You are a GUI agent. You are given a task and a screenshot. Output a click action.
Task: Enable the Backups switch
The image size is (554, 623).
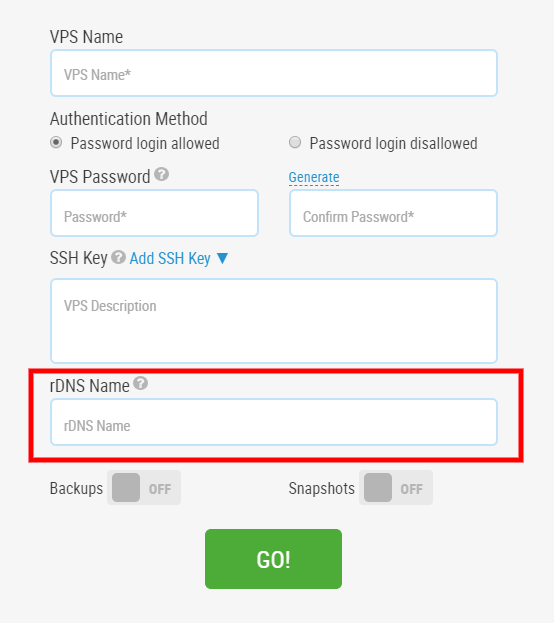click(144, 488)
